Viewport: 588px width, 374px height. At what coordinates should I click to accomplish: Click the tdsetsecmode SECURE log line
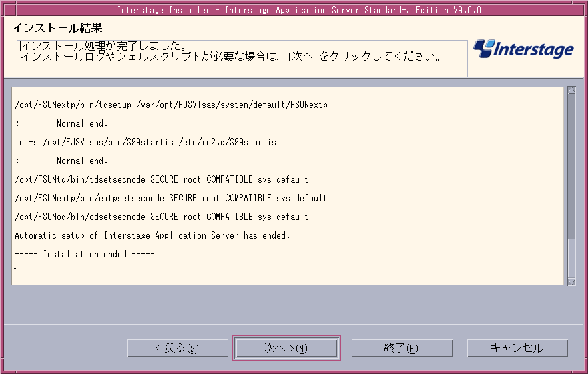pos(162,179)
